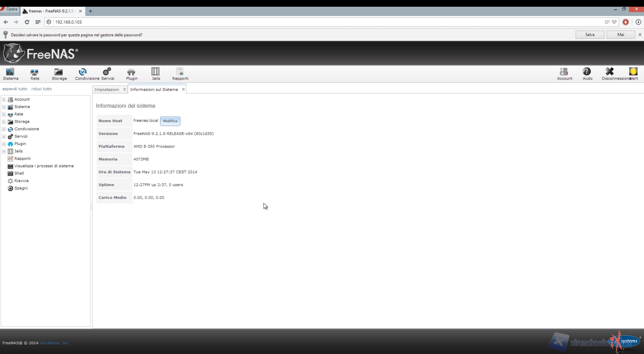
Task: Select the Condivisione sharing toolbar icon
Action: click(83, 74)
